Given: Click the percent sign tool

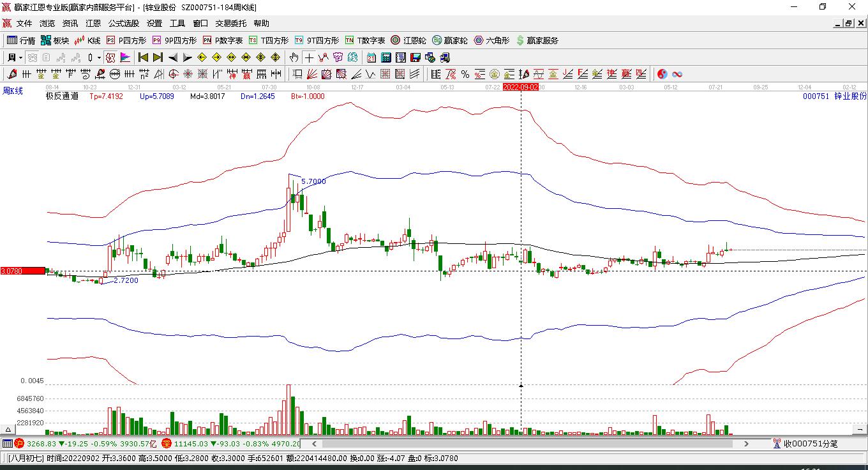Looking at the screenshot, I should pos(465,74).
